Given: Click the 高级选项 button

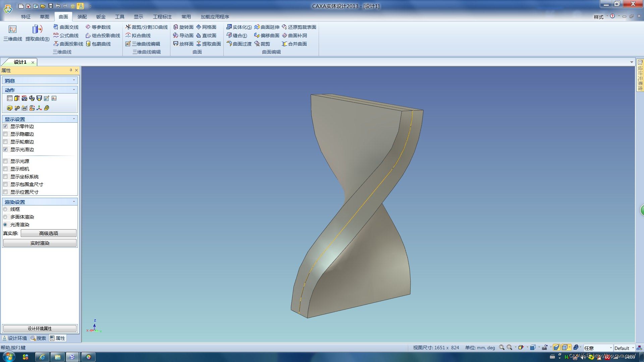Looking at the screenshot, I should tap(49, 233).
